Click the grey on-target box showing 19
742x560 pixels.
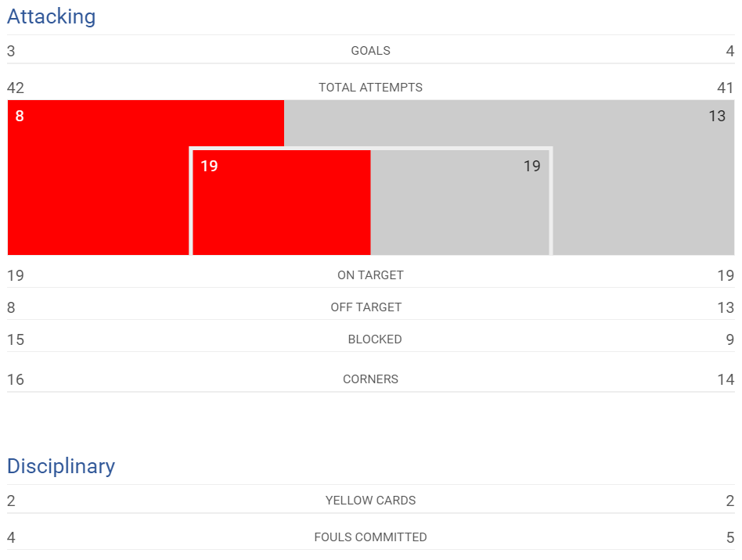pos(459,203)
